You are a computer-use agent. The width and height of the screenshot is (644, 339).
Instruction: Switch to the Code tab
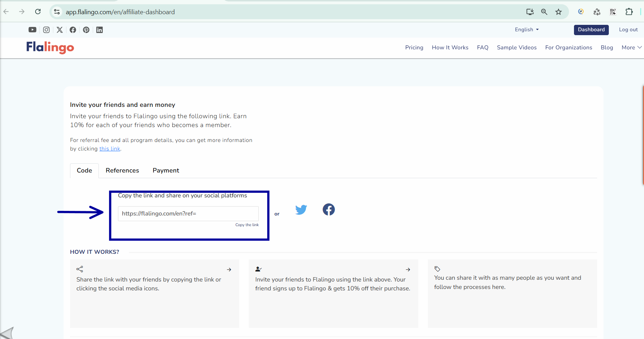coord(84,170)
